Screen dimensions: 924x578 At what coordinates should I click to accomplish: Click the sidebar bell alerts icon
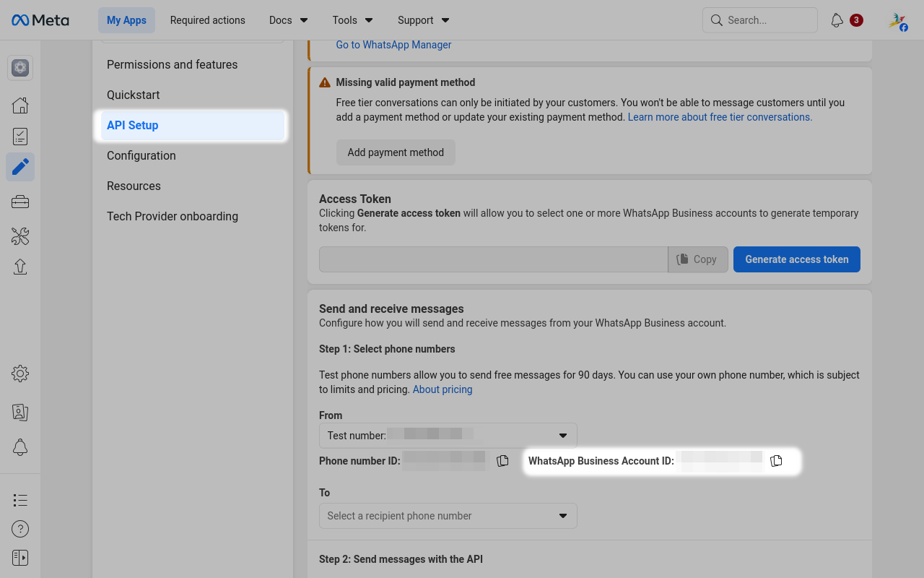point(20,447)
